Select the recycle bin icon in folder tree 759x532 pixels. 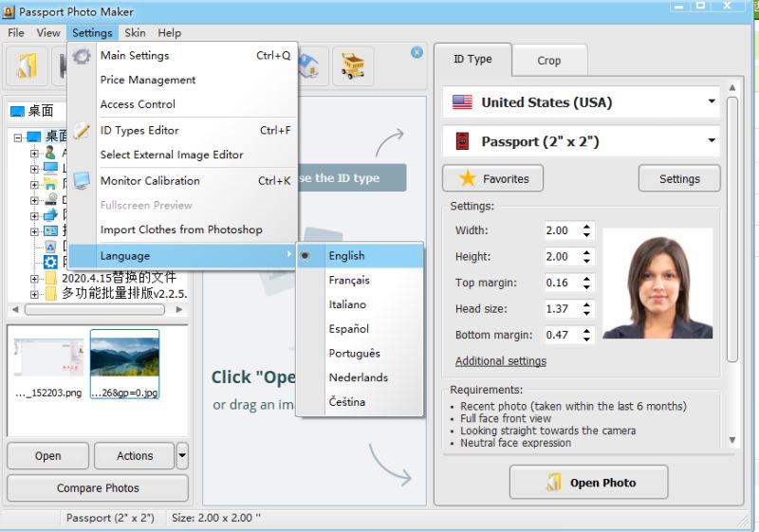(x=50, y=247)
